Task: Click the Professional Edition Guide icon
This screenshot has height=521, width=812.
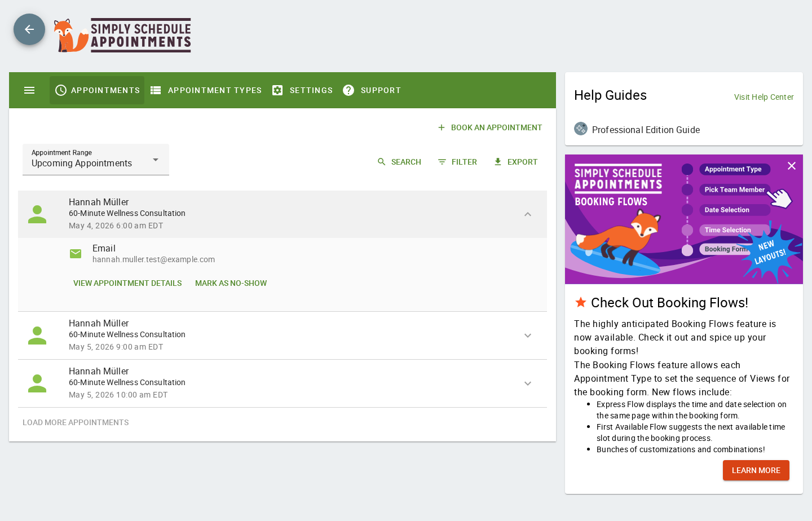Action: tap(581, 129)
